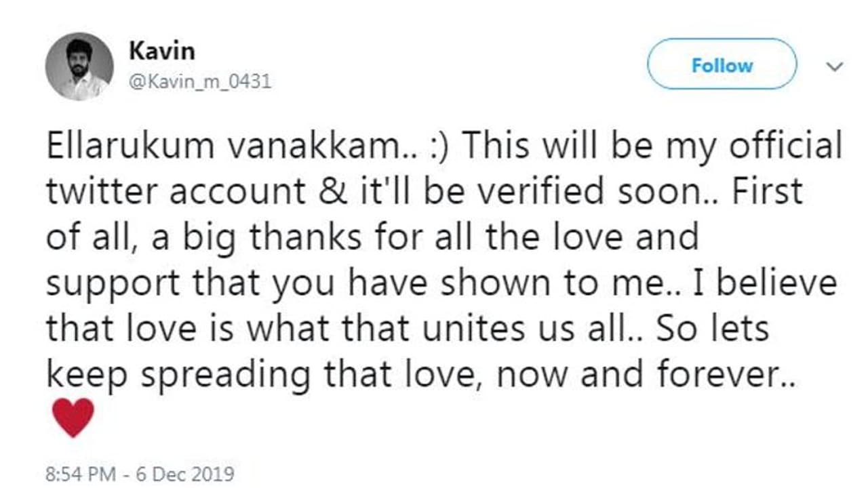
Task: Click the @Kavin_m_0431 handle
Action: (199, 82)
